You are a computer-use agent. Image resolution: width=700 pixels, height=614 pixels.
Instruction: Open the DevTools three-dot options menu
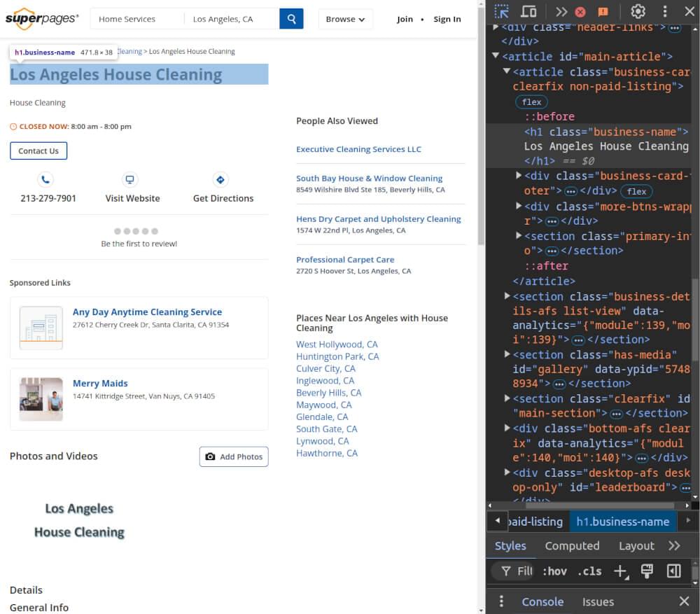click(x=664, y=11)
